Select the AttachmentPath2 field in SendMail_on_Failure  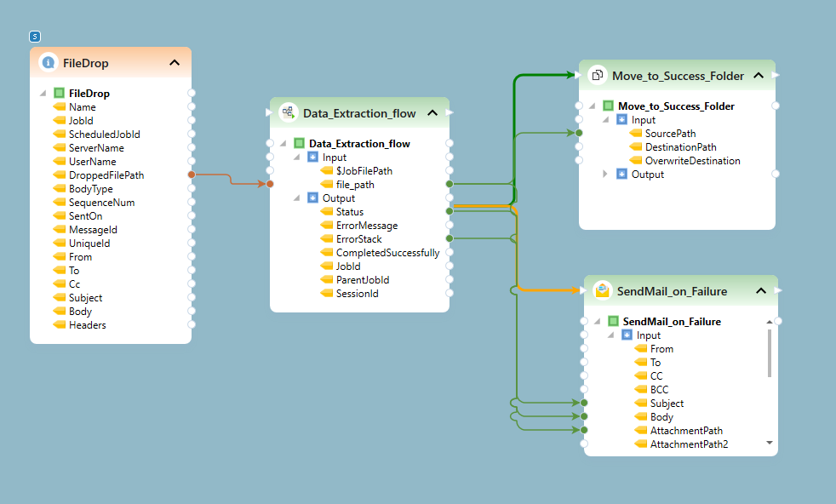[689, 444]
